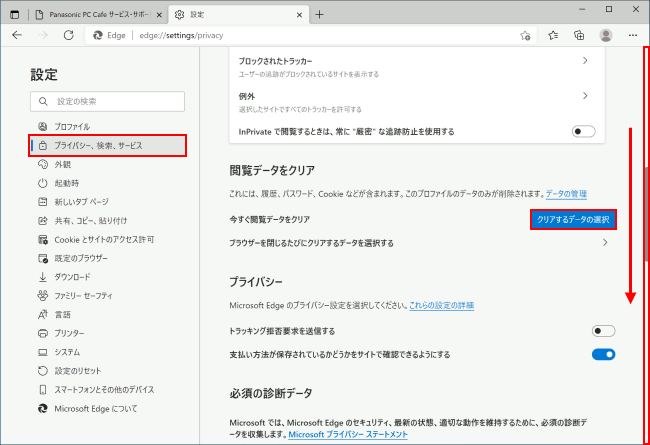Open これらの設定の詳細 link
The width and height of the screenshot is (650, 445).
441,305
